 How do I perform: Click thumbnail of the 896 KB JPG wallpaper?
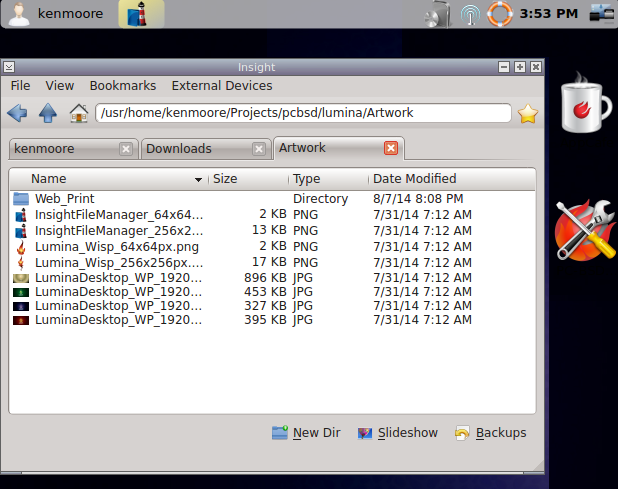pos(21,278)
